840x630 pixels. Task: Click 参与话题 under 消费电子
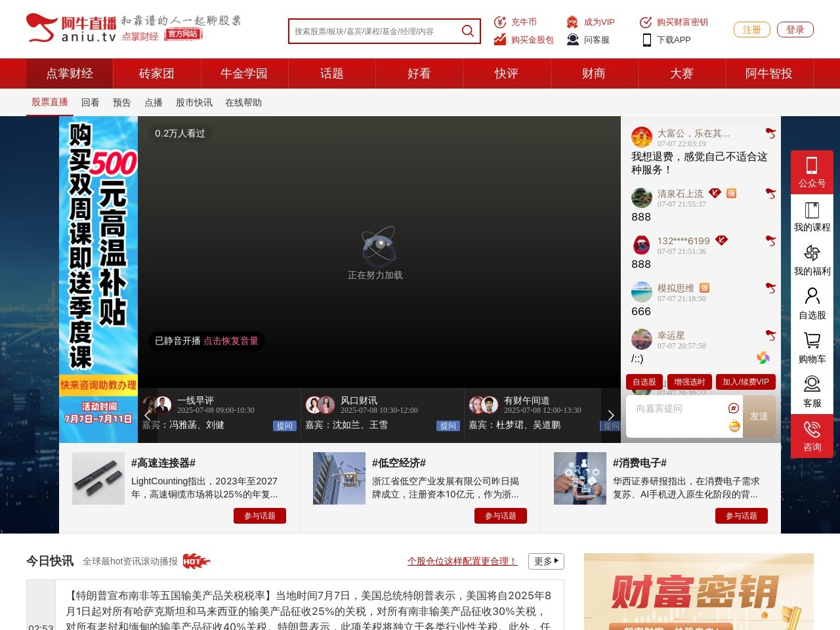coord(742,516)
